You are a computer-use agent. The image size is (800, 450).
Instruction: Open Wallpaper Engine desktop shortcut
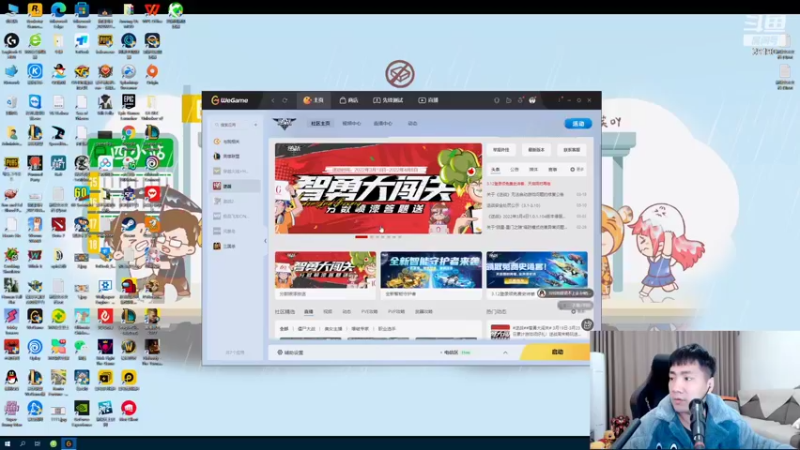[105, 289]
